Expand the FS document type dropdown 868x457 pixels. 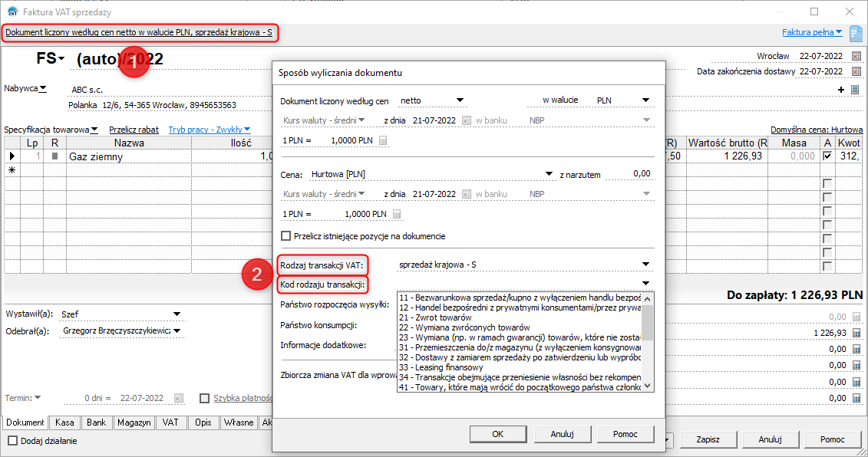pyautogui.click(x=61, y=58)
